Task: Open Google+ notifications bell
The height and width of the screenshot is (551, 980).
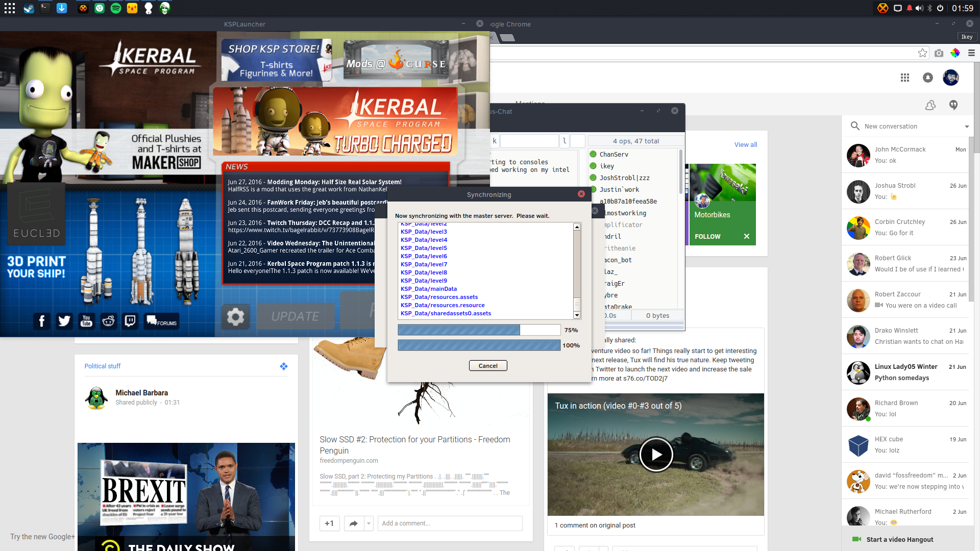Action: (928, 78)
